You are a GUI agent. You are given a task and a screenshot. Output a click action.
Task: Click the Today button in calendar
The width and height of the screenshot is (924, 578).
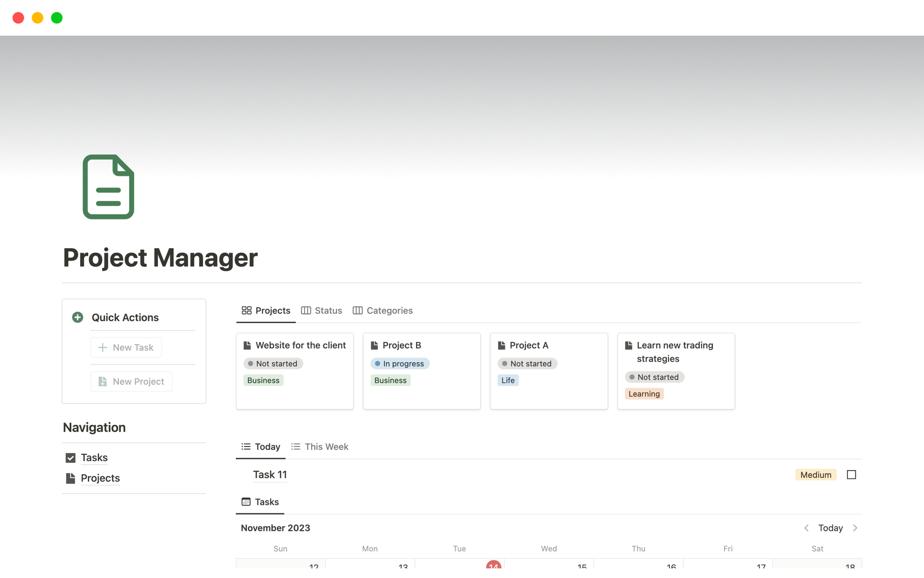pos(831,527)
